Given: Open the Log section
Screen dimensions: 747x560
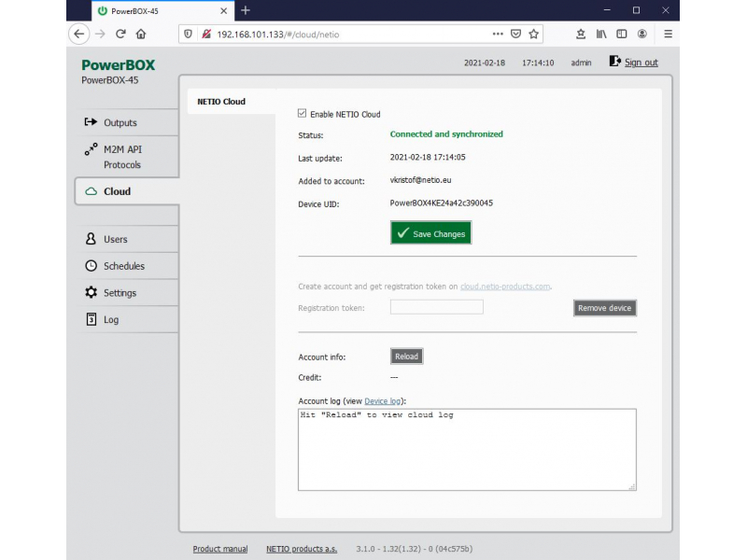Looking at the screenshot, I should (x=127, y=319).
